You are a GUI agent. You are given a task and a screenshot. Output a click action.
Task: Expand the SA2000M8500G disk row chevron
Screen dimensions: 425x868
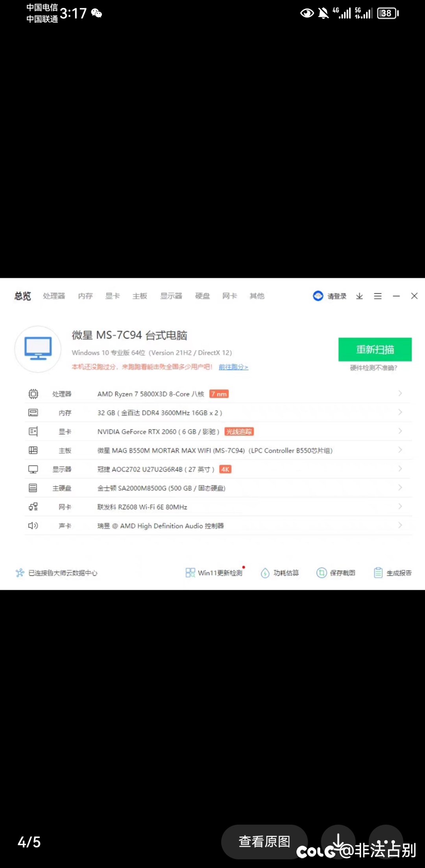click(x=400, y=488)
